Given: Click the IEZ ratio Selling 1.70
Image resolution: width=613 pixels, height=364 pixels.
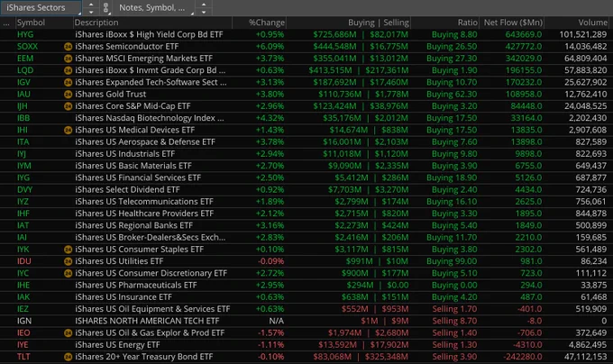Looking at the screenshot, I should coord(454,309).
